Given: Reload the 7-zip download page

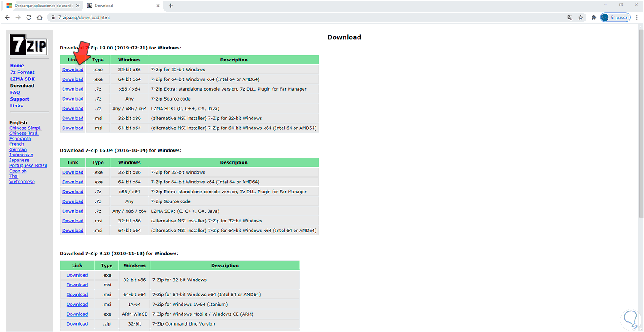Looking at the screenshot, I should [x=29, y=18].
